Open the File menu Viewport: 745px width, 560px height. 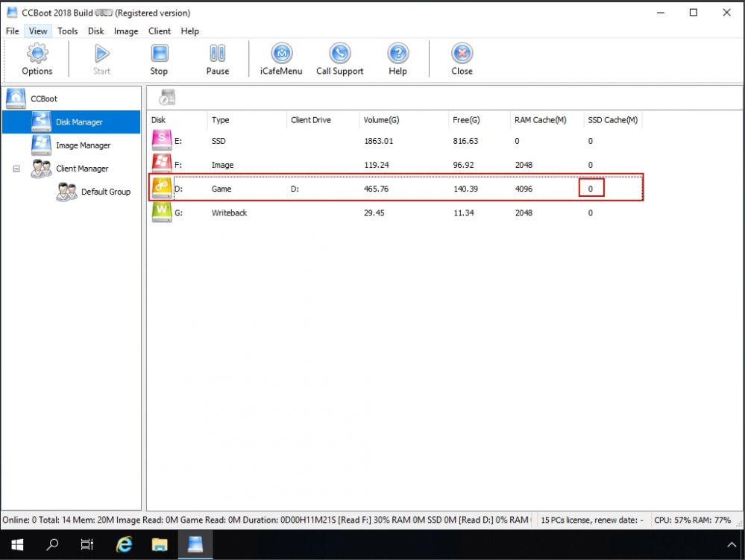13,31
